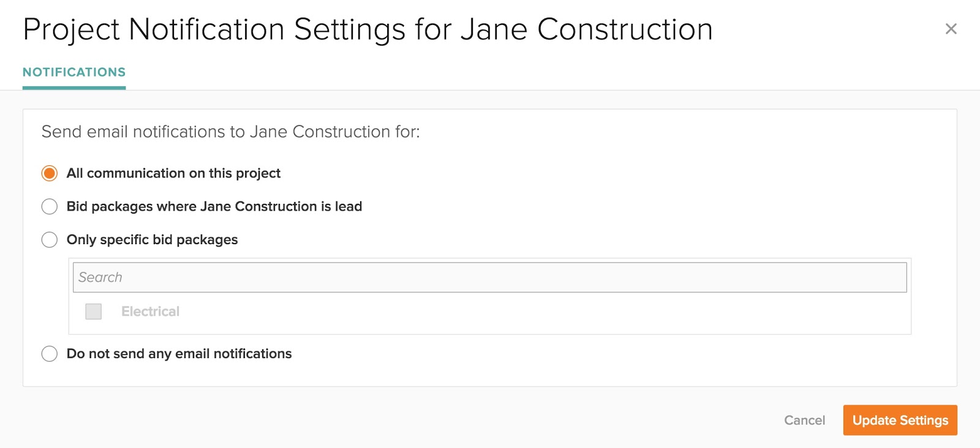Viewport: 980px width, 448px height.
Task: Click the 'Only specific bid packages' label
Action: [x=152, y=240]
